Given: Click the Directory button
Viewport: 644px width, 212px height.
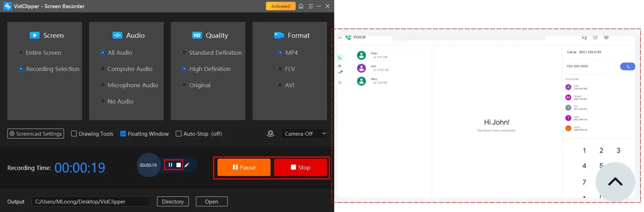Looking at the screenshot, I should [173, 201].
